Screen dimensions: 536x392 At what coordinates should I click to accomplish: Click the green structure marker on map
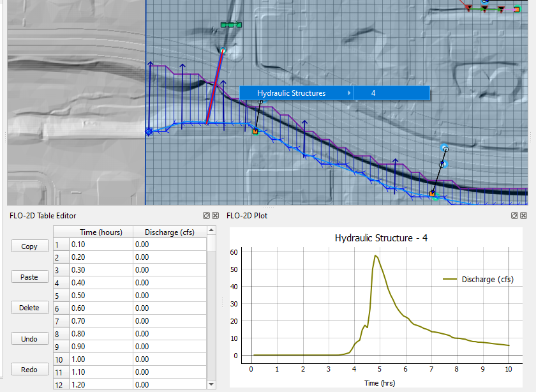(231, 25)
